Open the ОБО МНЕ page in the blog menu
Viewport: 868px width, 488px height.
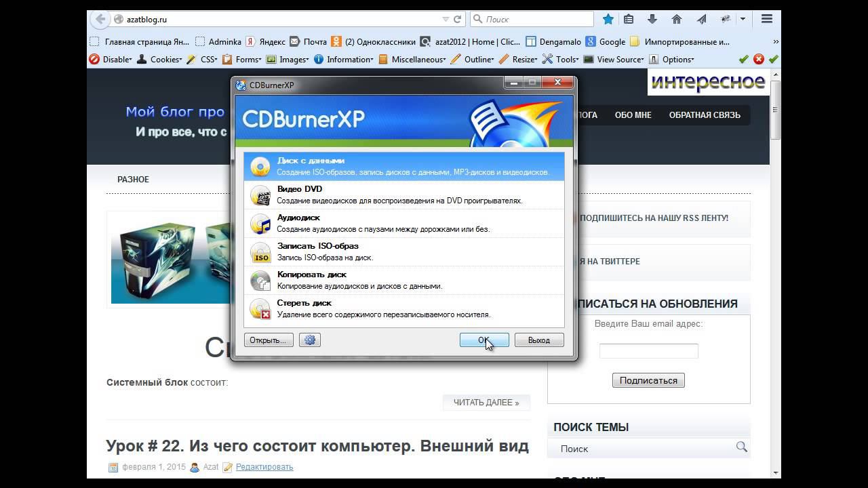coord(633,115)
